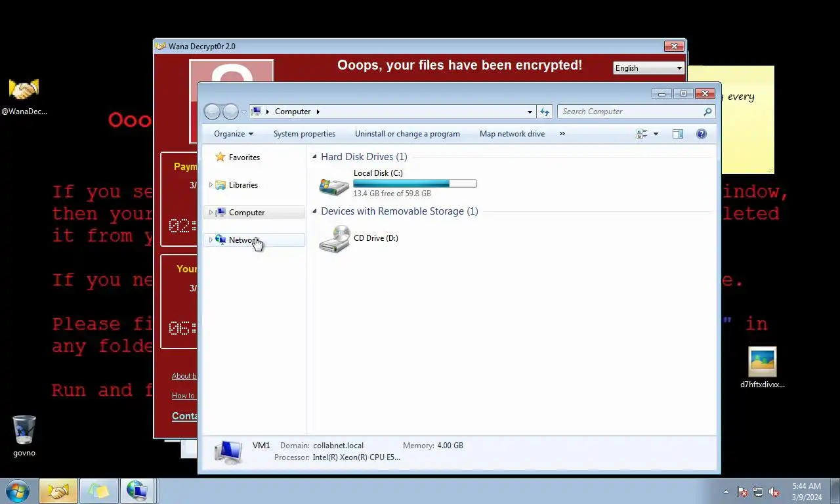
Task: Click the 13.4 GB free of 59.8 GB text
Action: coord(392,194)
